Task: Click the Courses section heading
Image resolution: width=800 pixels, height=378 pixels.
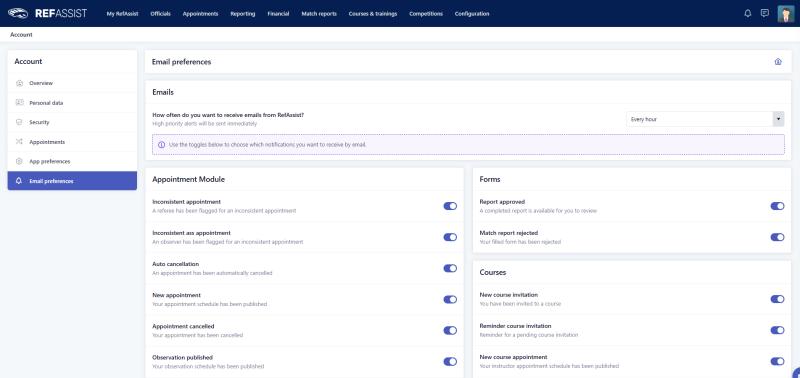Action: [493, 272]
